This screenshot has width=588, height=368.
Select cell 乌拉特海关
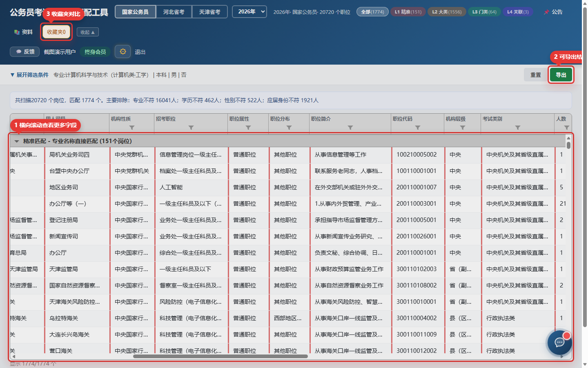tap(77, 318)
